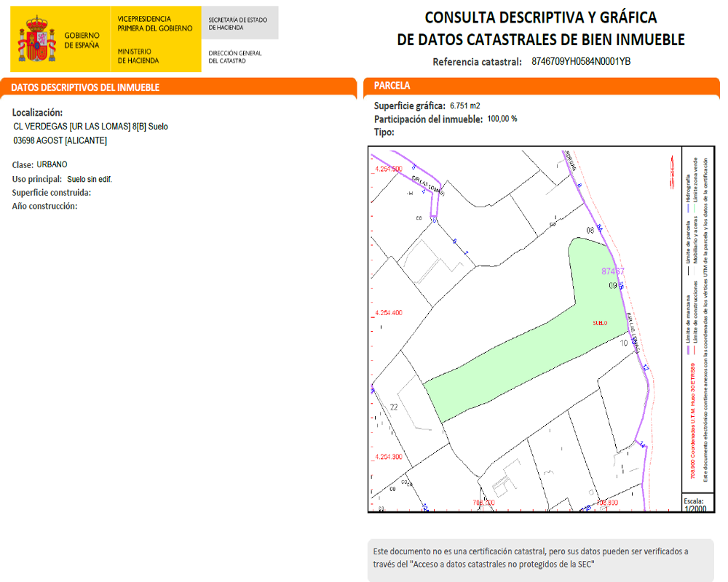Screen dimensions: 728x582
Task: Click the value 'Suelo sin edif.'
Action: click(90, 179)
